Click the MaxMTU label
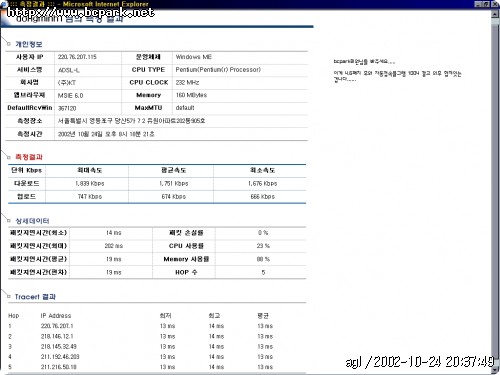The height and width of the screenshot is (375, 500). tap(148, 108)
